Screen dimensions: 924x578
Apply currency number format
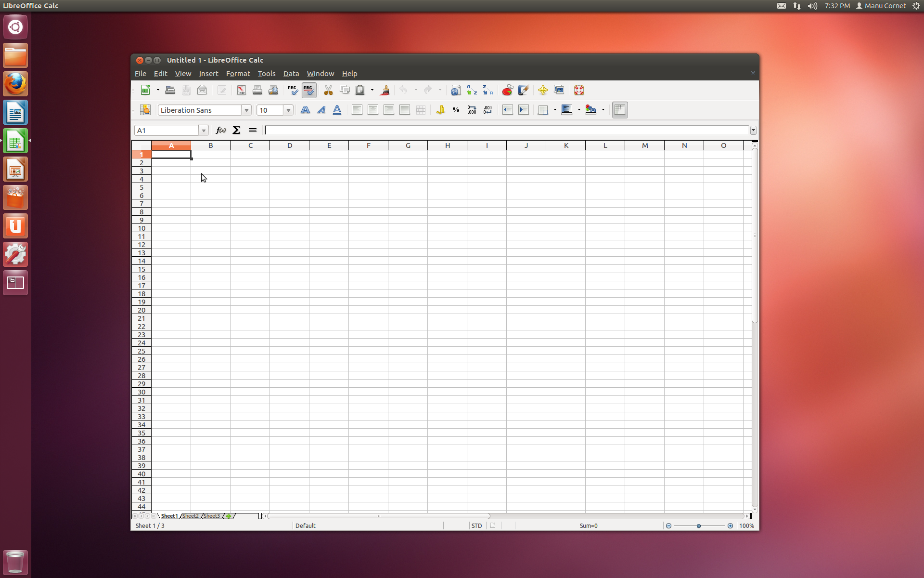click(x=440, y=110)
